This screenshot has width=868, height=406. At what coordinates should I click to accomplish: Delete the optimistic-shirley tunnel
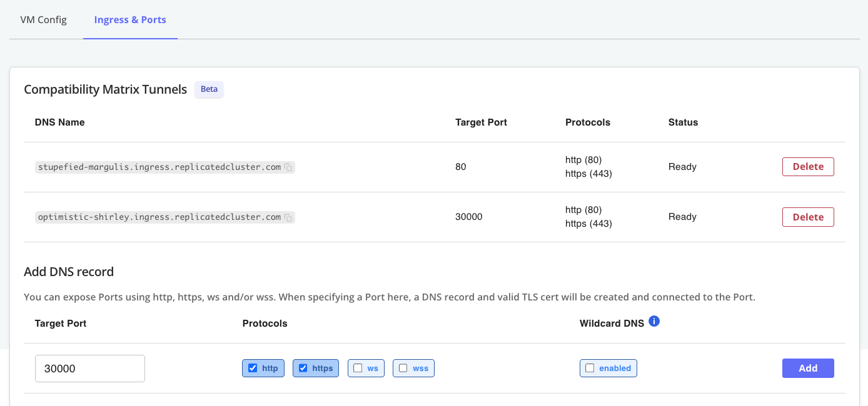(x=808, y=217)
